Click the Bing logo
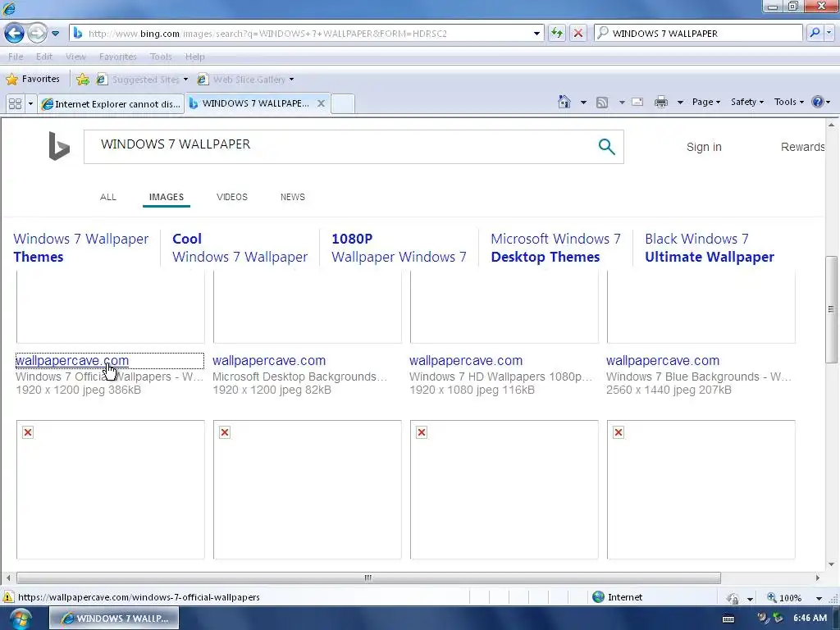This screenshot has height=630, width=840. 59,146
